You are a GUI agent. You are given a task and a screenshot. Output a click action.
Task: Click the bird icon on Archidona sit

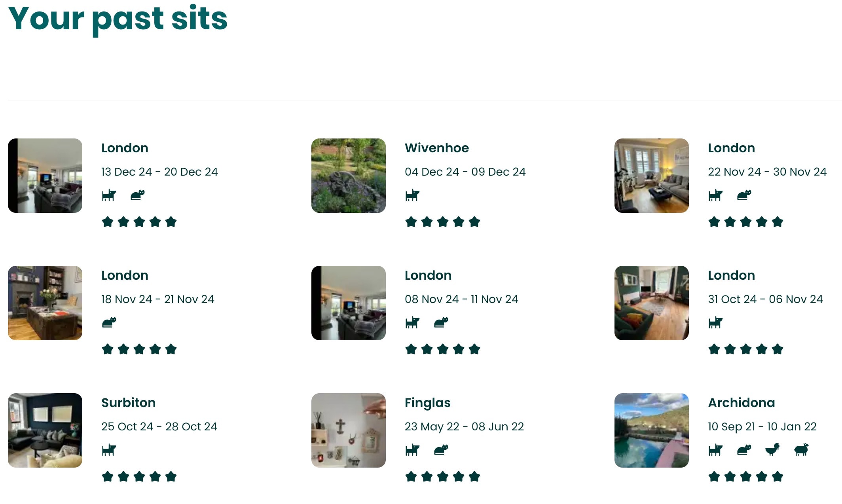(772, 450)
